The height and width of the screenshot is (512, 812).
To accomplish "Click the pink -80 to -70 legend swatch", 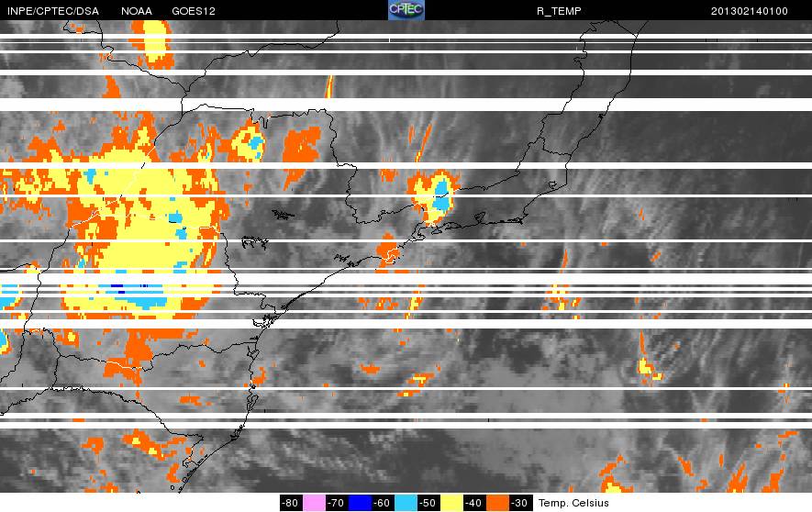I will tap(314, 503).
